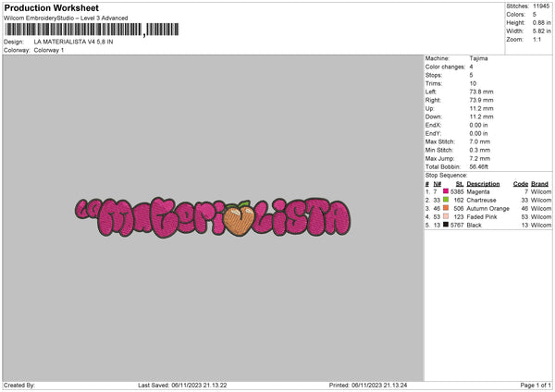Click the 'Brand' column header
Viewport: 555px width, 392px height.
540,184
